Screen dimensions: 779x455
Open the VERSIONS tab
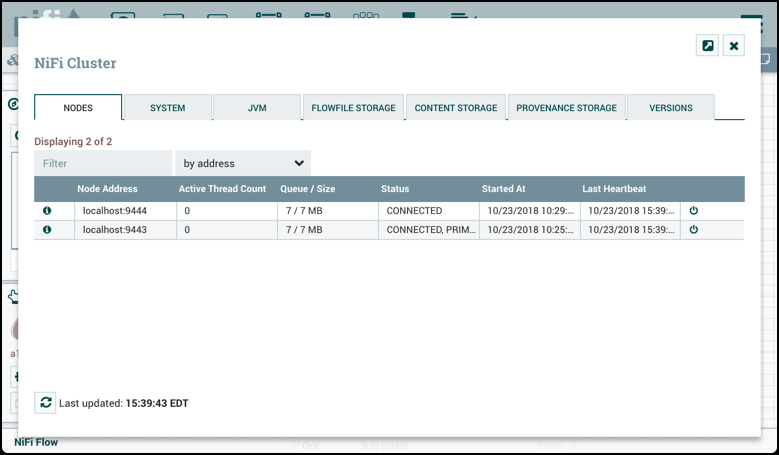(671, 108)
